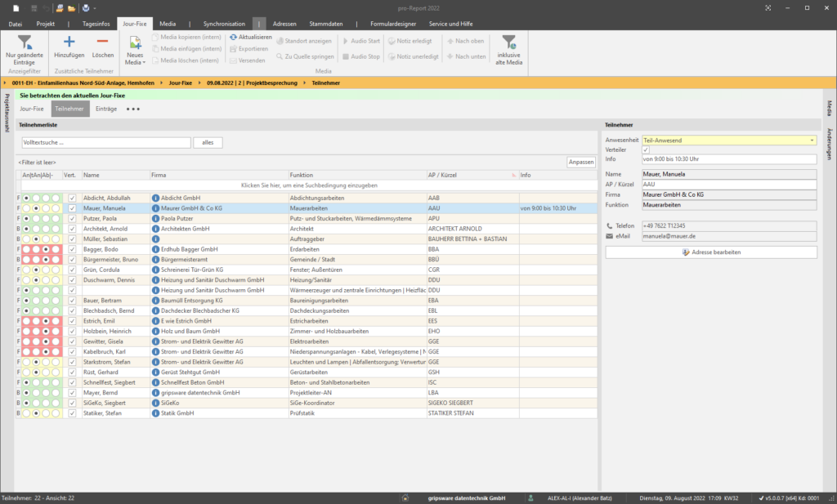Click the Löschen minus icon

tap(102, 41)
